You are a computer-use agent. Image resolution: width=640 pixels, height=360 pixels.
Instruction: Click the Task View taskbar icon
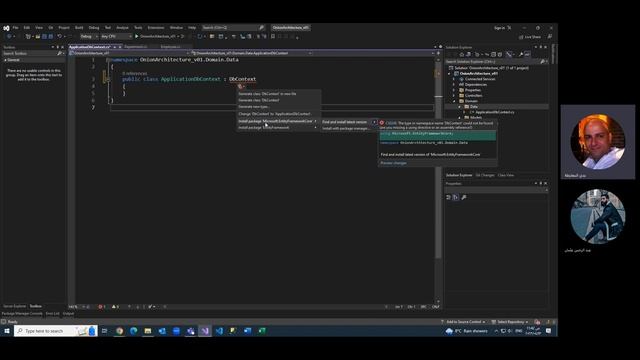click(104, 331)
